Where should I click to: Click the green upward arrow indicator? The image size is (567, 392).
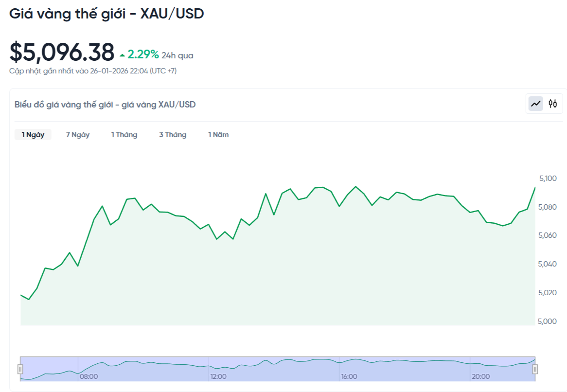pos(122,54)
